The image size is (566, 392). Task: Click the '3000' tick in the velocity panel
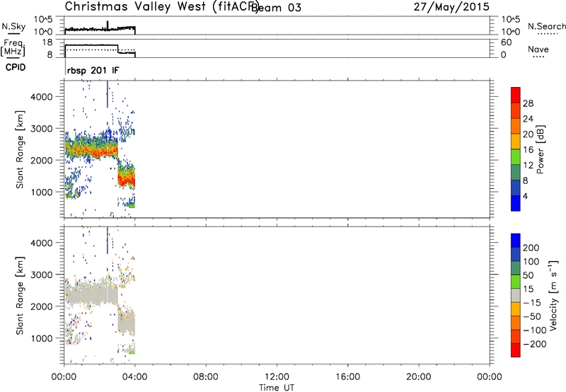click(42, 275)
